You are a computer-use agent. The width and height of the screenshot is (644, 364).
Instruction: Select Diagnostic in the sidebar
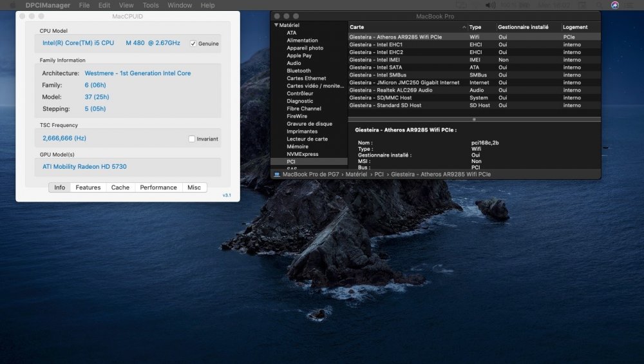click(x=300, y=101)
